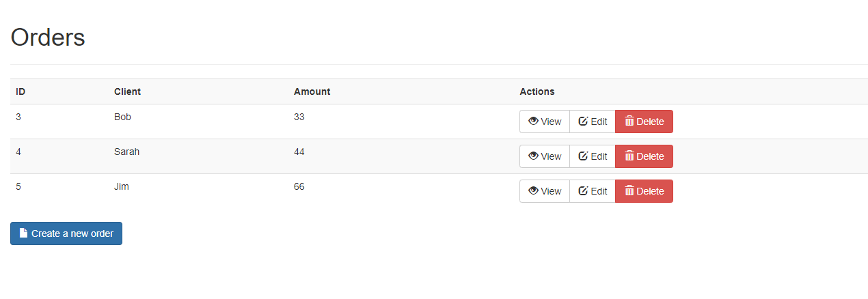View order 3 for Bob
Image resolution: width=868 pixels, height=299 pixels.
(545, 122)
